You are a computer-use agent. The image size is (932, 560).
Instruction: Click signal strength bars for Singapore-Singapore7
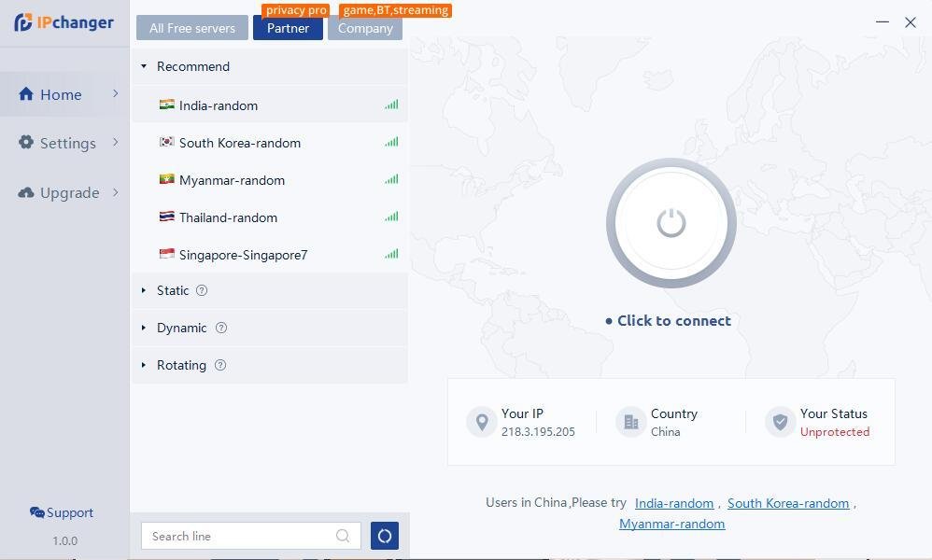coord(391,254)
